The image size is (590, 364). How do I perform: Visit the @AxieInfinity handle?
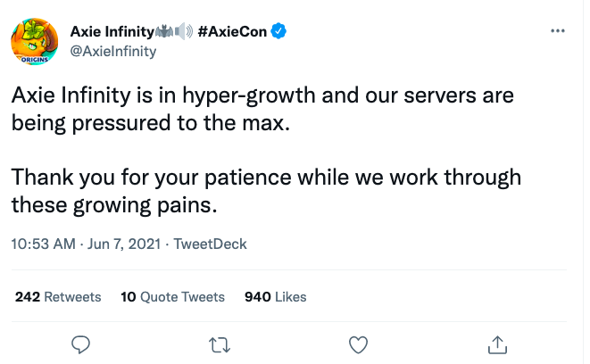(x=113, y=51)
